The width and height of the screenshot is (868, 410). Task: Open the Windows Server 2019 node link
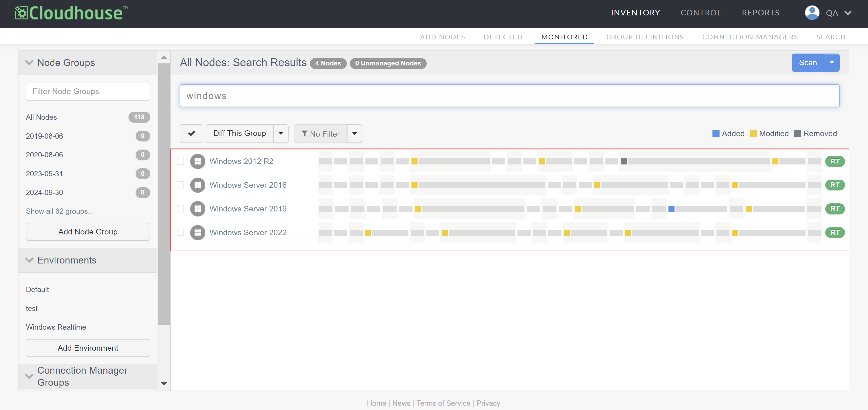point(248,209)
